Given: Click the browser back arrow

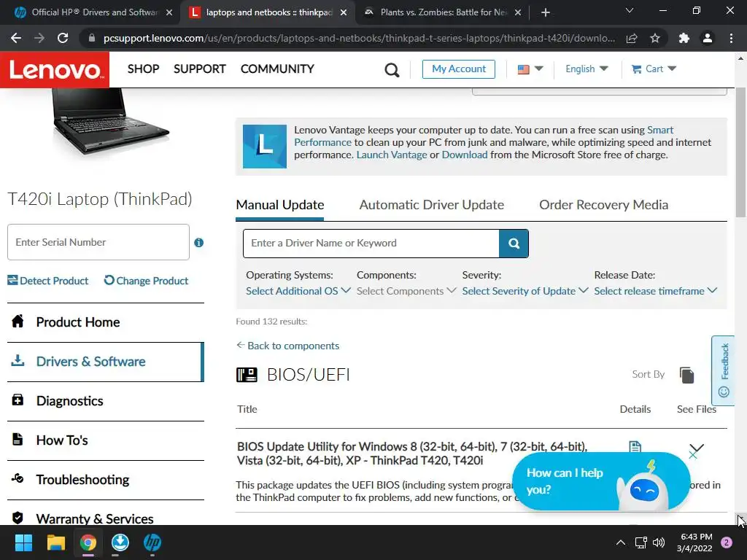Looking at the screenshot, I should pyautogui.click(x=16, y=38).
